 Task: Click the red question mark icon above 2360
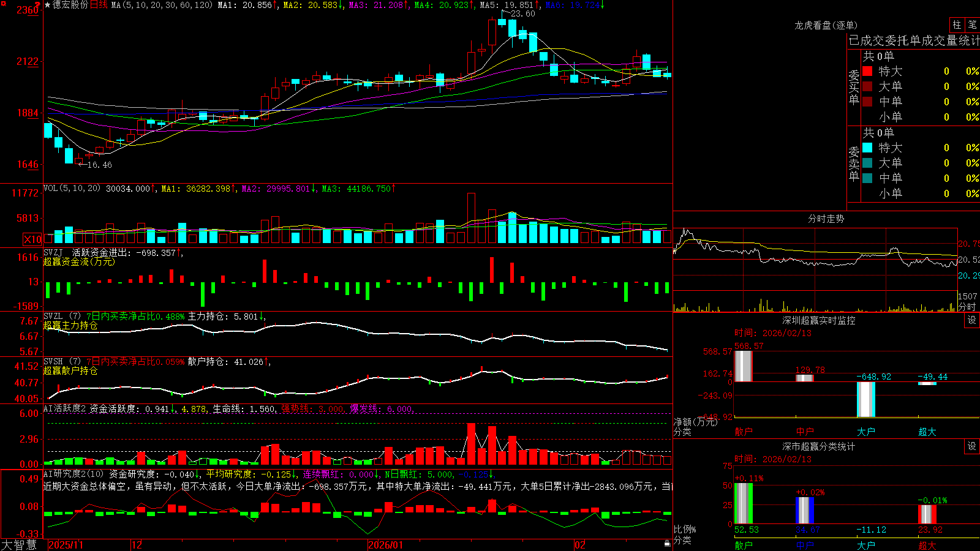[x=38, y=5]
